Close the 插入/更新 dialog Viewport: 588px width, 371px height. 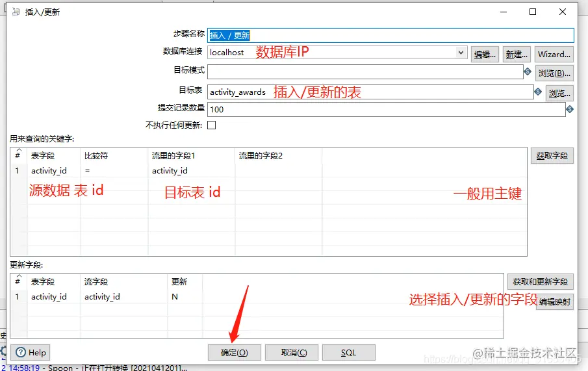click(x=563, y=12)
